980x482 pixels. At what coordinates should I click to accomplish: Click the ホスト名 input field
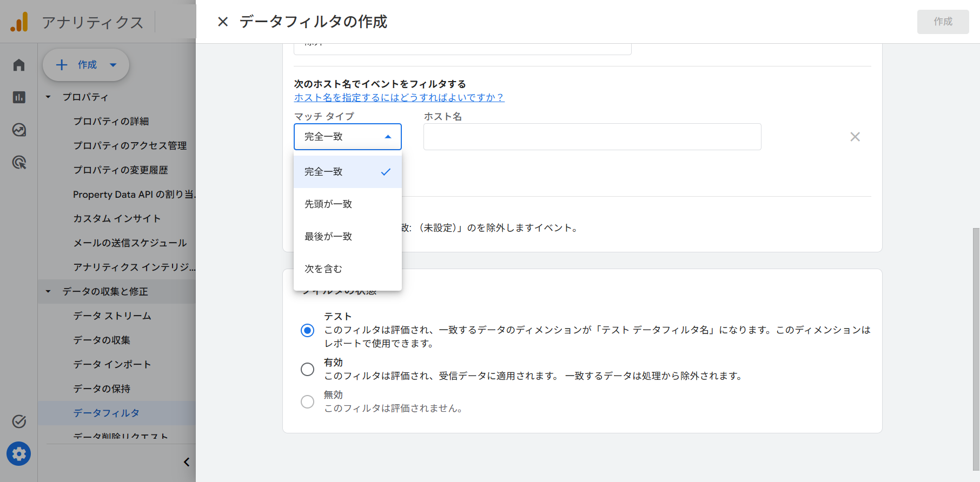click(592, 137)
